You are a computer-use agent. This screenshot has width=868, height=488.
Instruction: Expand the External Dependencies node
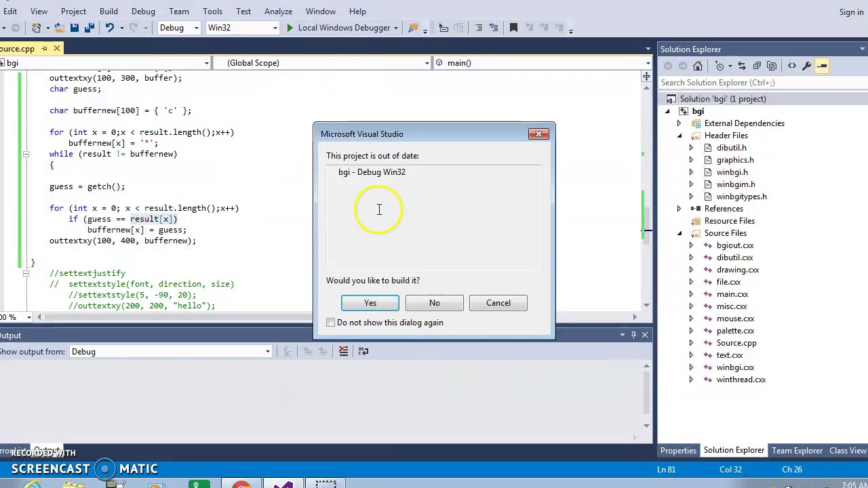679,123
